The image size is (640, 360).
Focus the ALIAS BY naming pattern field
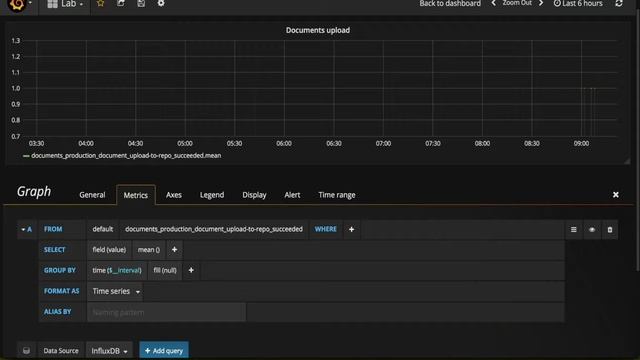(x=167, y=313)
